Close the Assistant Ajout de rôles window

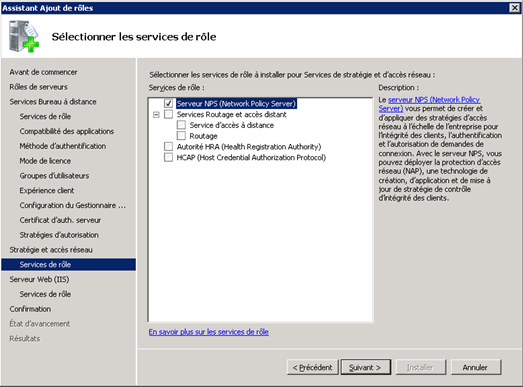click(515, 8)
